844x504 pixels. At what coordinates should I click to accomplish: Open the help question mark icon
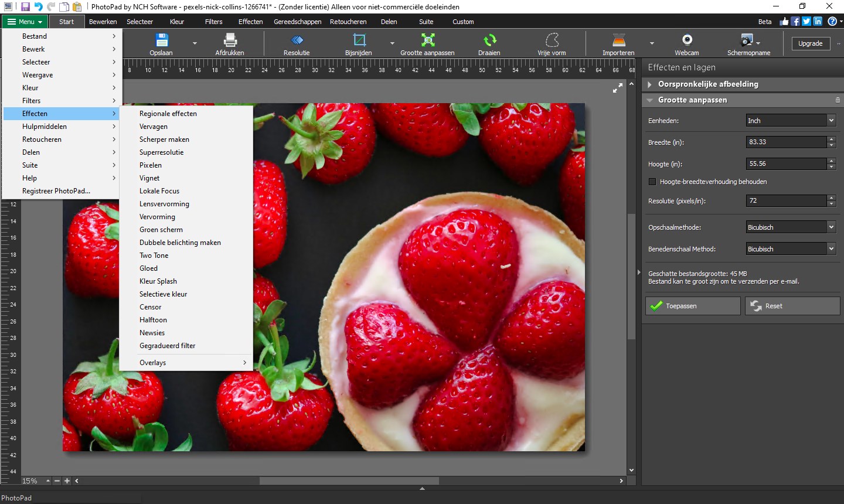pos(832,21)
